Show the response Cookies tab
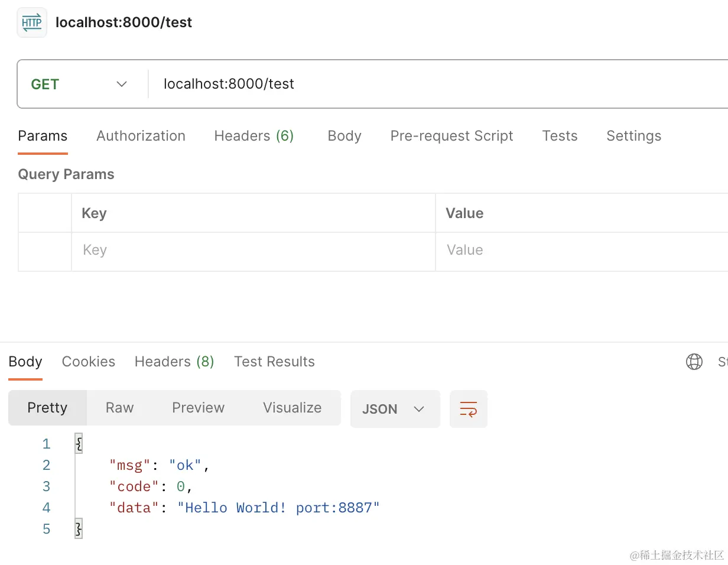The image size is (728, 565). pyautogui.click(x=89, y=362)
